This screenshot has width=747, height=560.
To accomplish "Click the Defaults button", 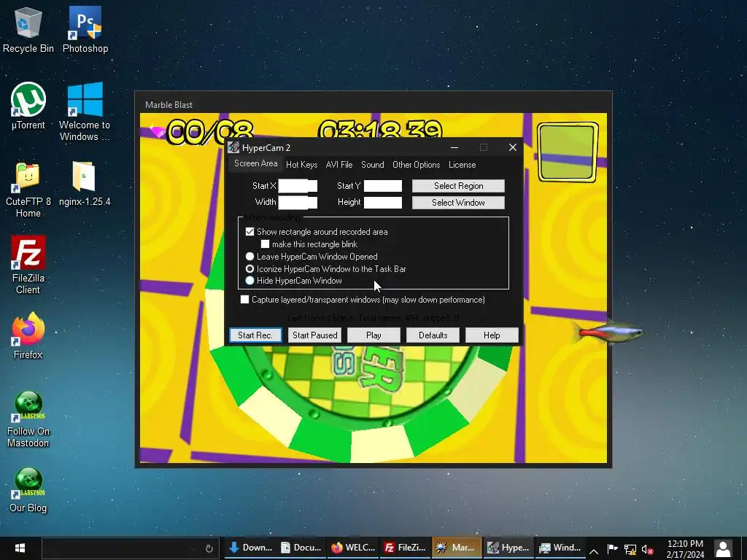I will (433, 335).
